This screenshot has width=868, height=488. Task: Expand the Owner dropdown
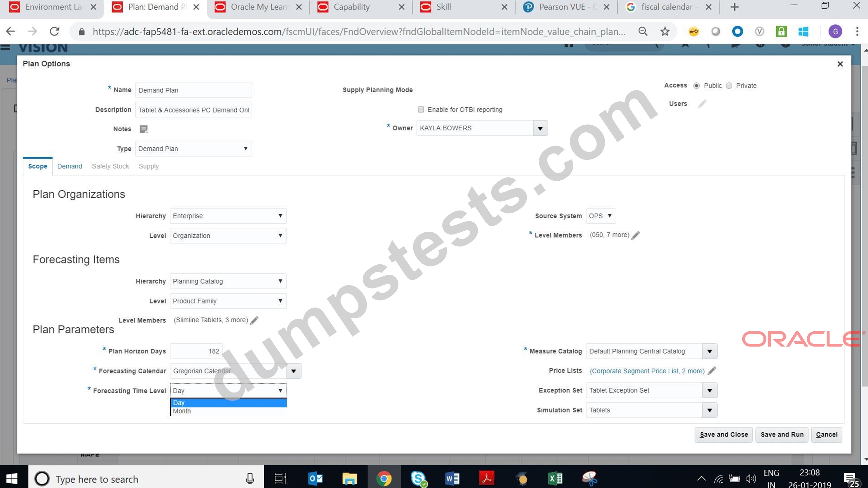[540, 128]
